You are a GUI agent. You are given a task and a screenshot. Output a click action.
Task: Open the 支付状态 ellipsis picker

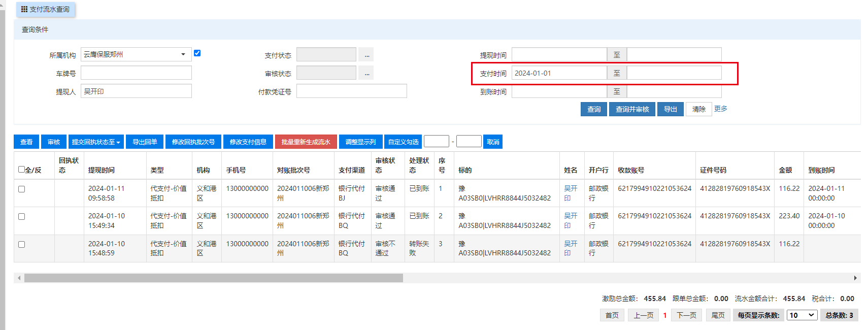click(366, 55)
